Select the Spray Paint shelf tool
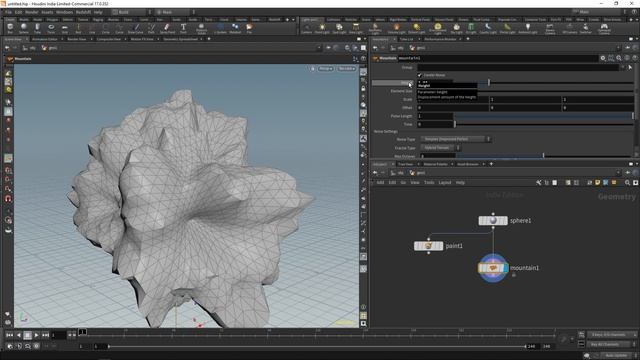640x360 pixels. click(167, 29)
